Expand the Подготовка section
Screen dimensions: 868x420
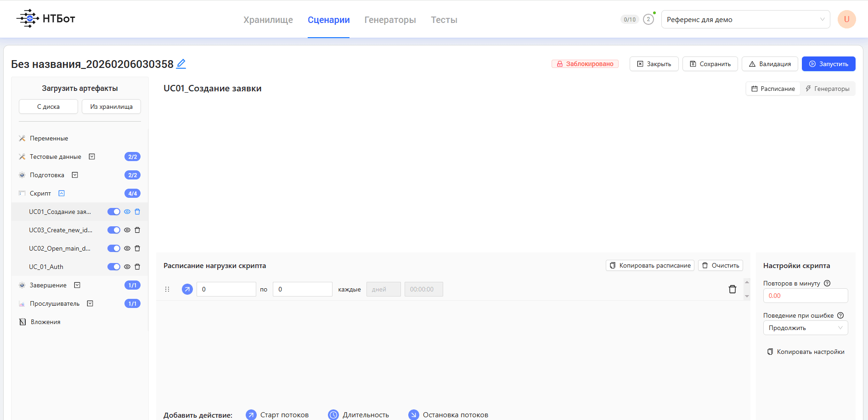(x=75, y=175)
